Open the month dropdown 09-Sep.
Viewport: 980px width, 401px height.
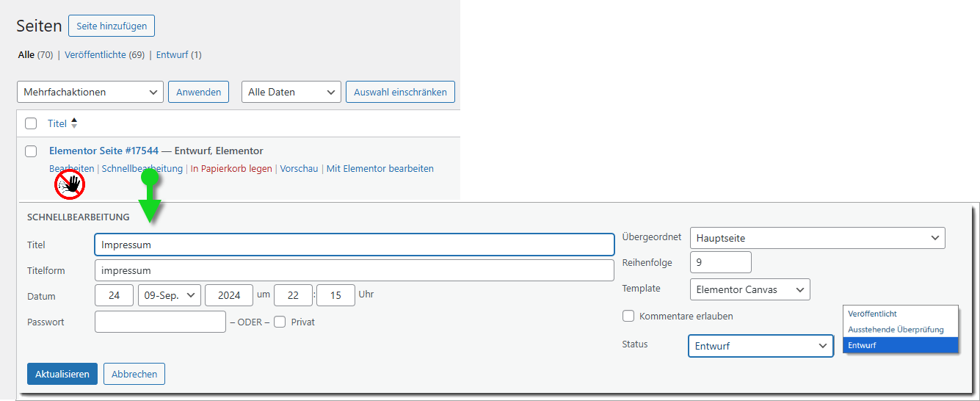[169, 295]
